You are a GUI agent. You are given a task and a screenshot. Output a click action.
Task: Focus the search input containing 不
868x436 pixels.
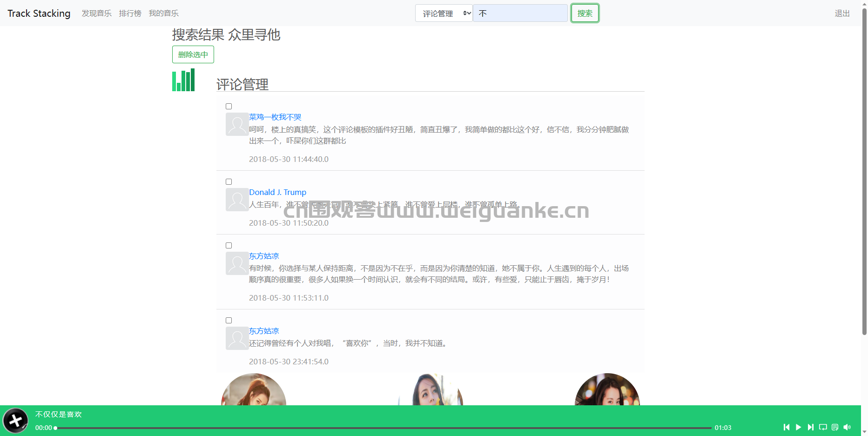520,13
